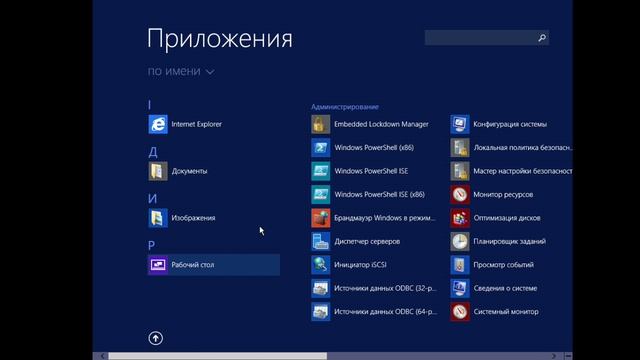
Task: Launch the Рабочий стол tile icon
Action: click(x=158, y=265)
